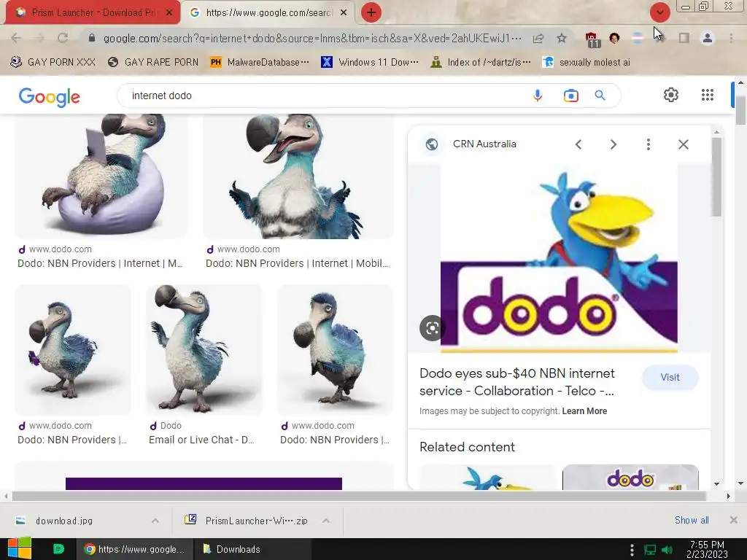
Task: Open the green taskbar app icon
Action: (x=58, y=549)
